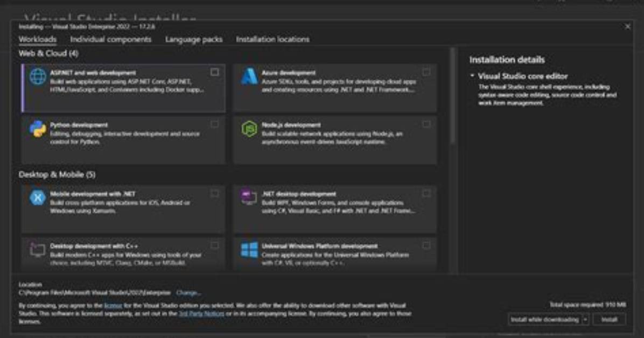
Task: Select the Universal Windows Platform development checkbox
Action: pos(426,245)
